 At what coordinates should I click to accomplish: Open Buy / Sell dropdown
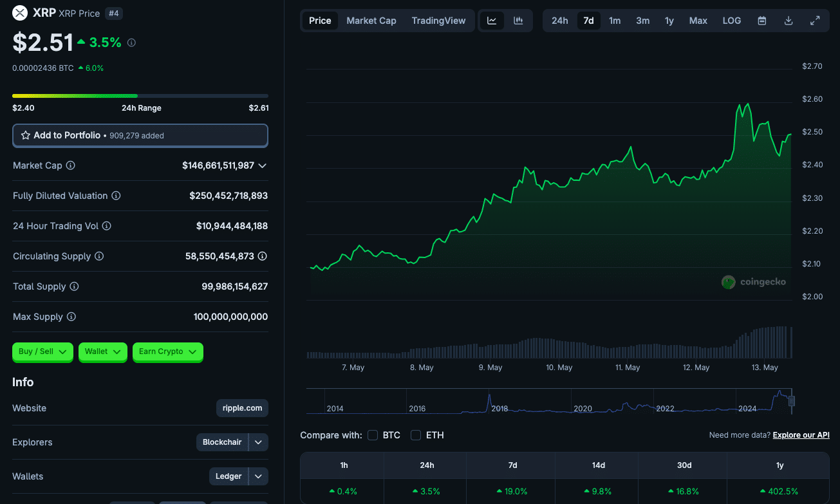(x=42, y=351)
